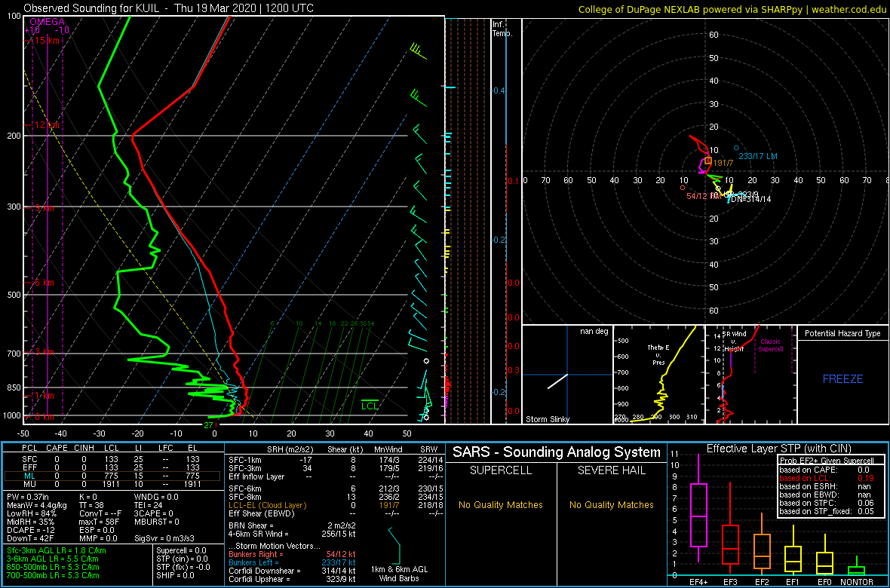Click 850-500mb LR = 5.3 C/km
The width and height of the screenshot is (890, 588).
53,567
